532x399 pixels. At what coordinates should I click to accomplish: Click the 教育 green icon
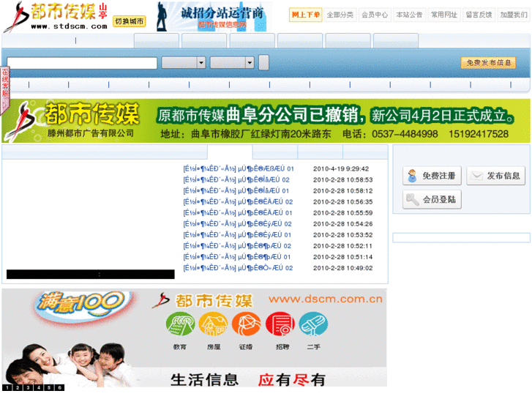coord(180,324)
